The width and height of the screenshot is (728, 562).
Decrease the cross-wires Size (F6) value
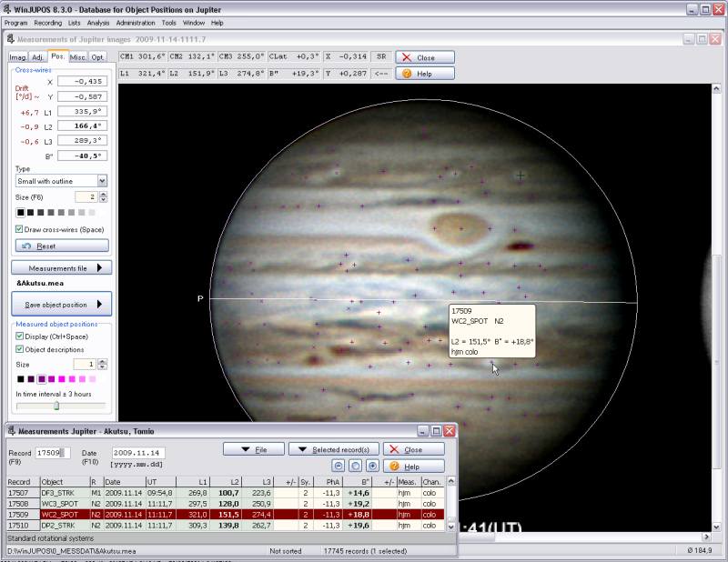pyautogui.click(x=103, y=200)
